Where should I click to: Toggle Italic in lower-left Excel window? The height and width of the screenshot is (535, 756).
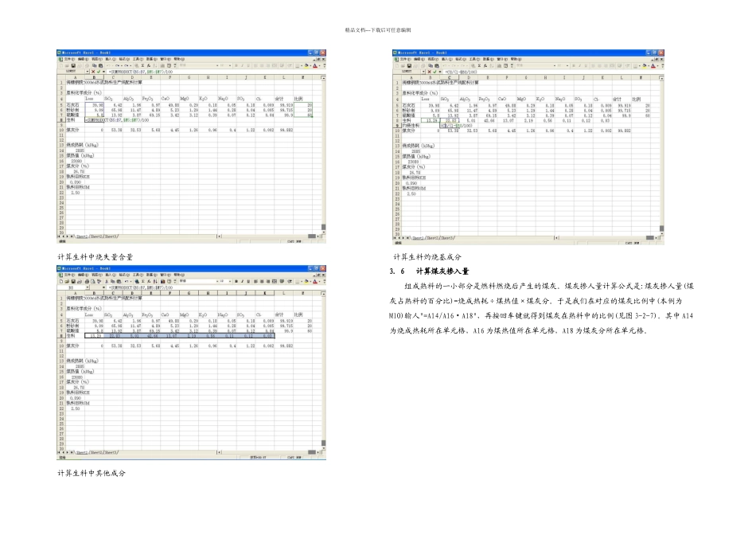[242, 281]
